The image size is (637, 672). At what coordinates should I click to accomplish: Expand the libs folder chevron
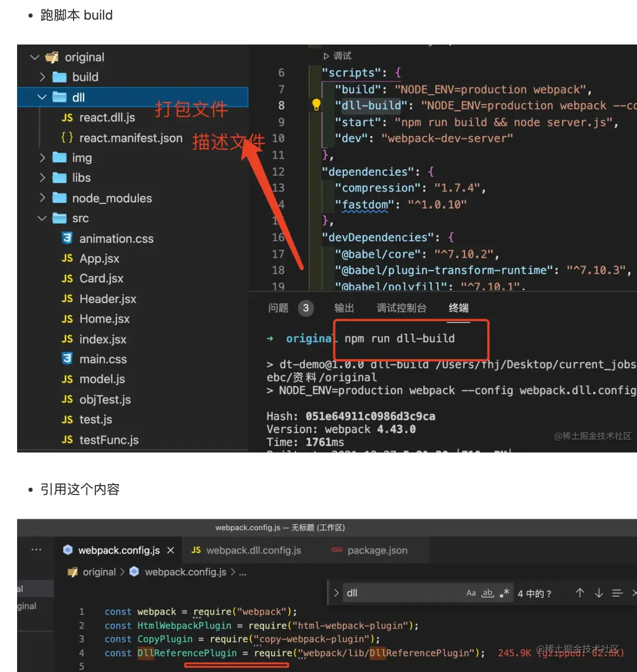[42, 178]
